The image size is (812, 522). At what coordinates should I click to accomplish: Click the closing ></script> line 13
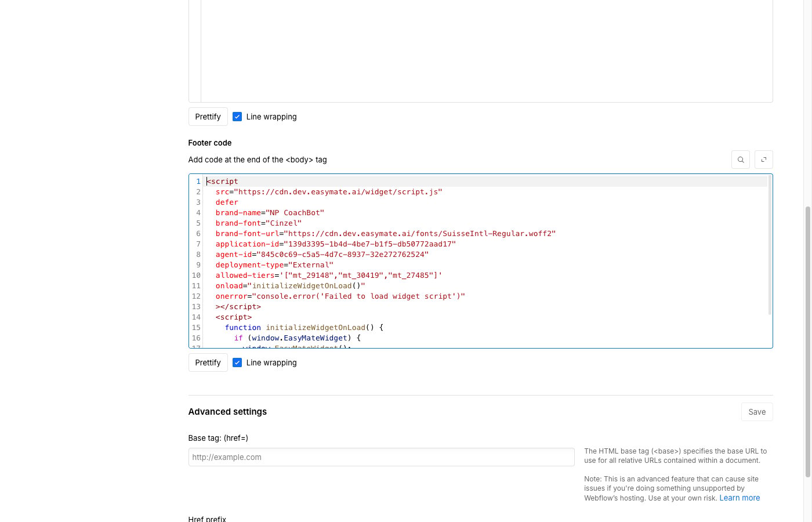click(238, 307)
